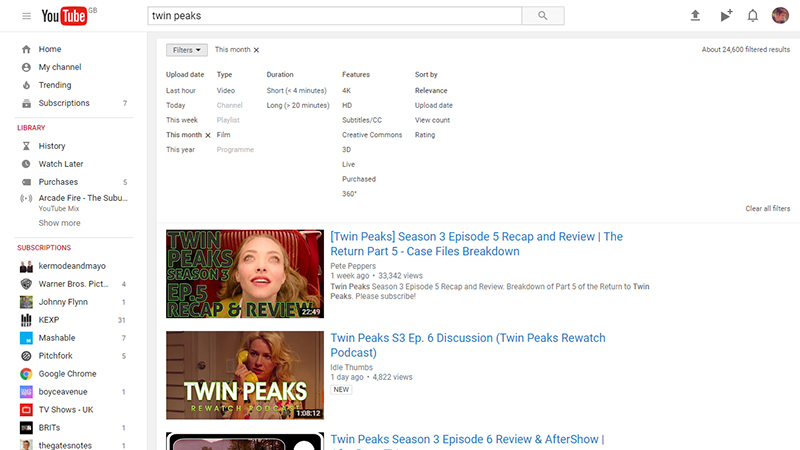The image size is (800, 450).
Task: Enable the HD feature filter
Action: (x=347, y=105)
